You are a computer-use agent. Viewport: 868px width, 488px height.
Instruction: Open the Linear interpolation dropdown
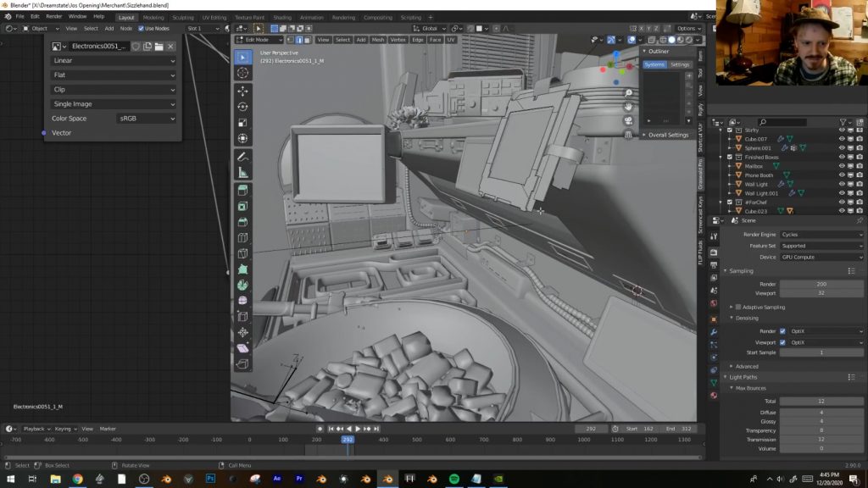click(114, 60)
